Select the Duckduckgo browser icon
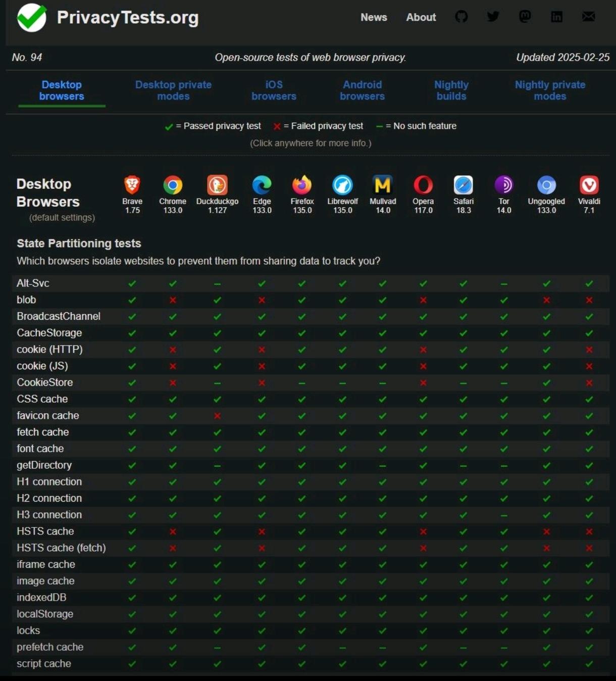This screenshot has height=681, width=616. tap(217, 185)
